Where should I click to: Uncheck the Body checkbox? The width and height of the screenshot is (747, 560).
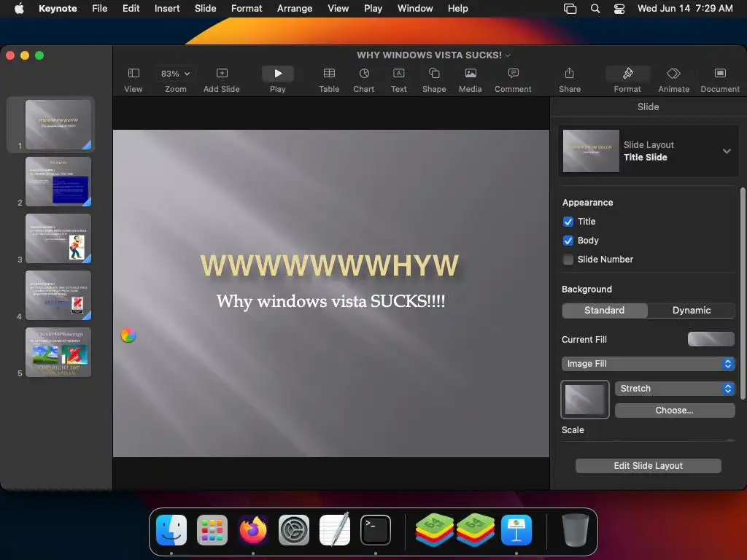[x=568, y=241]
